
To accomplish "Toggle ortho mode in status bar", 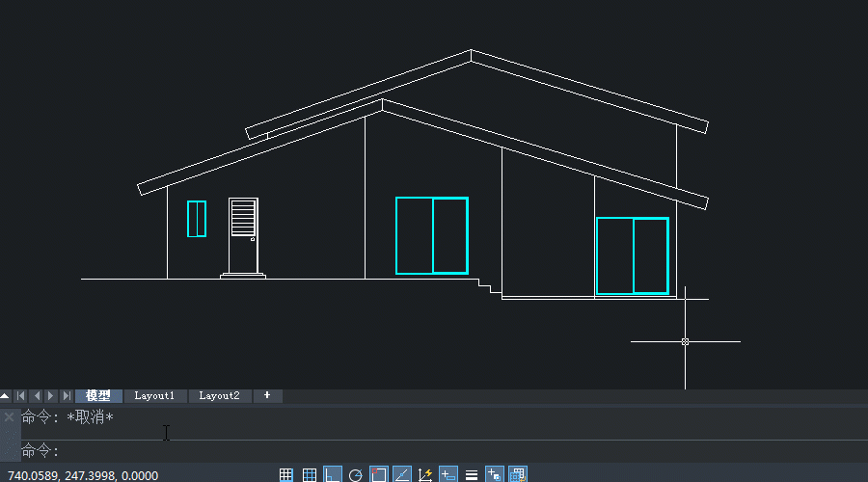I will click(x=333, y=474).
